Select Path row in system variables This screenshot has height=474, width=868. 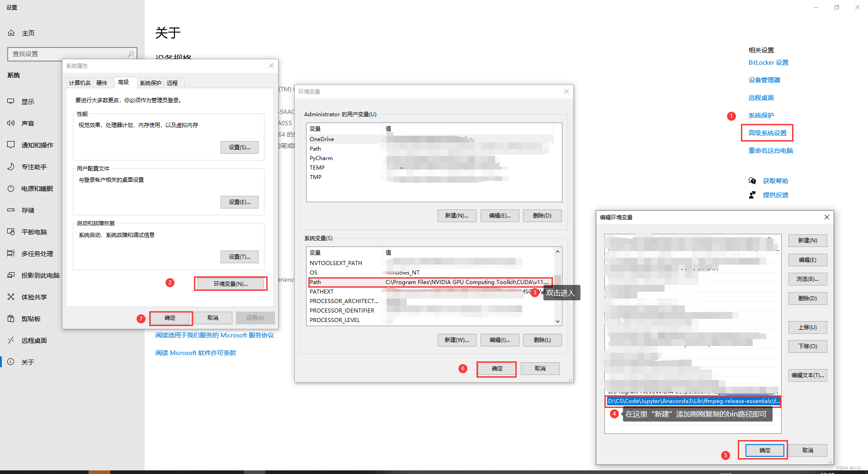tap(430, 282)
